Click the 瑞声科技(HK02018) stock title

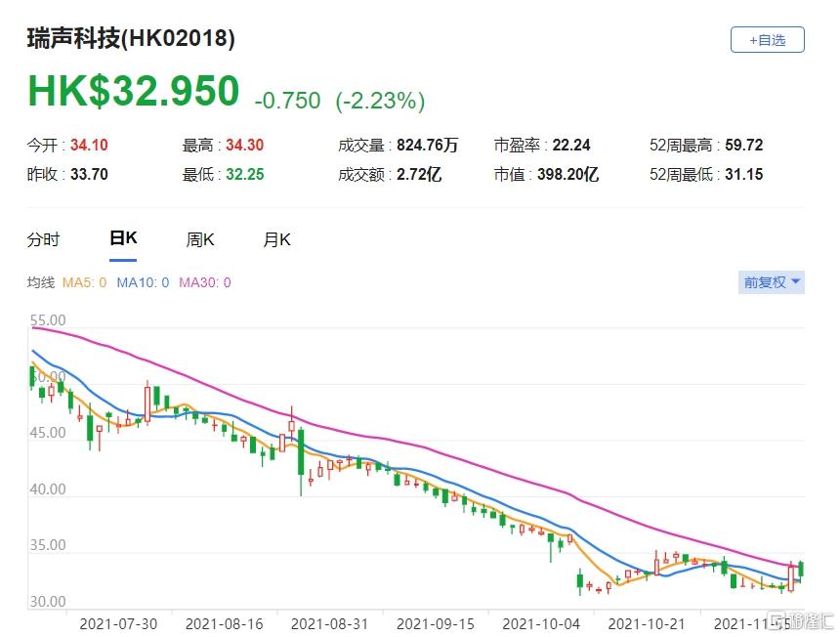tap(130, 39)
